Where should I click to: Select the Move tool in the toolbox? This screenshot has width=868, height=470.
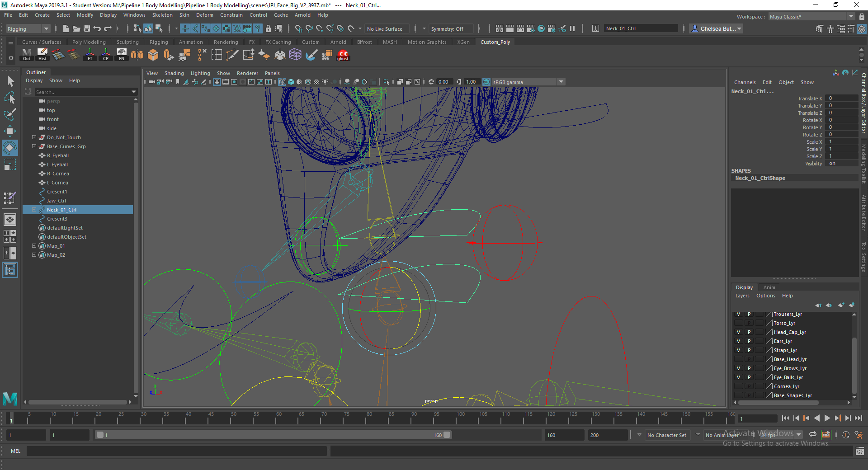point(9,131)
